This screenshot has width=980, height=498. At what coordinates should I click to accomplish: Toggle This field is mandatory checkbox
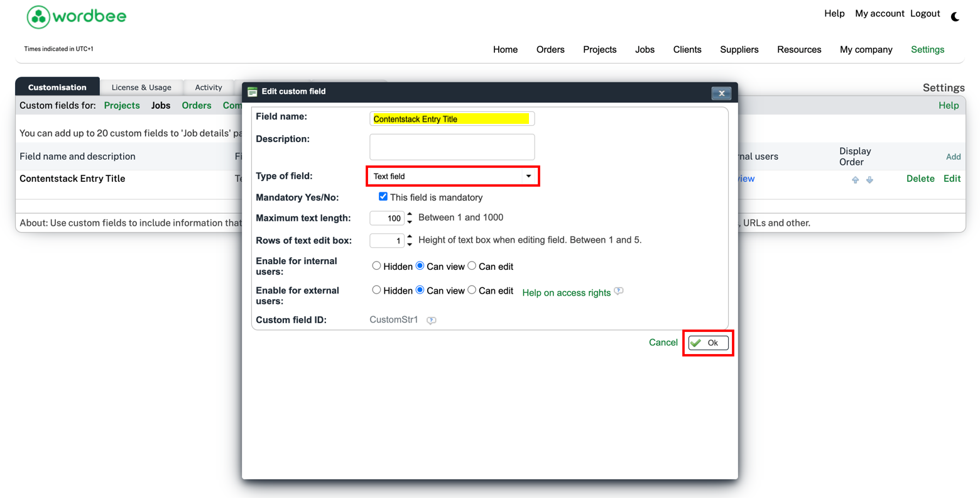tap(383, 197)
